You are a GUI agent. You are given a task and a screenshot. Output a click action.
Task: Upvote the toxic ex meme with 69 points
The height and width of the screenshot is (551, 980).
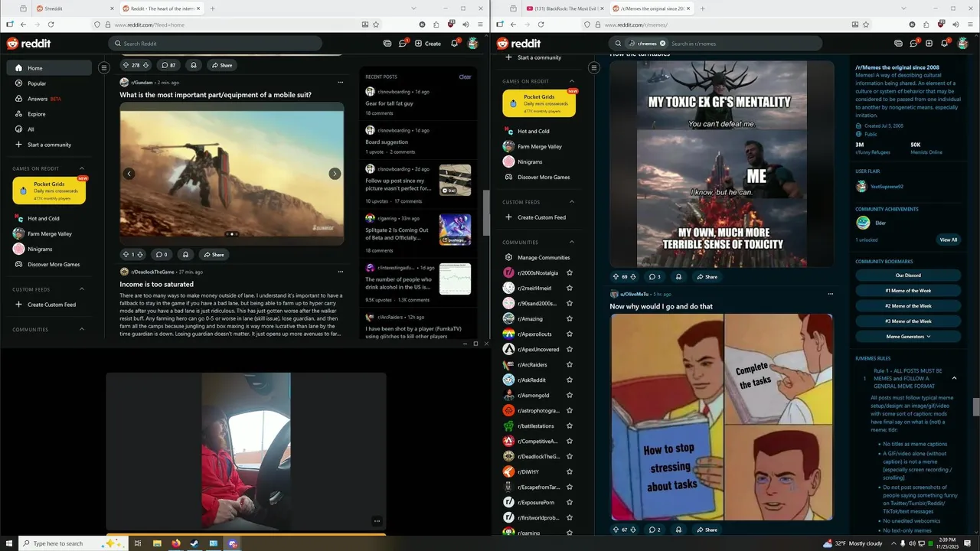[616, 276]
